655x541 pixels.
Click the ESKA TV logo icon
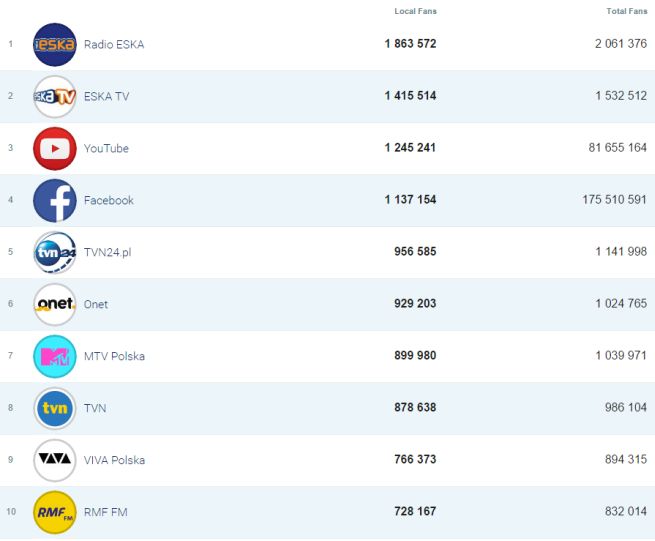(54, 97)
